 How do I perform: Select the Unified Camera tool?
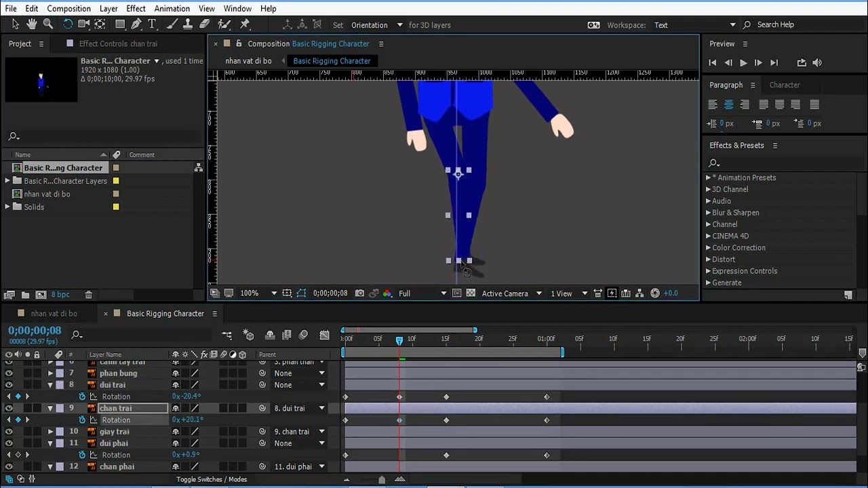pos(84,24)
